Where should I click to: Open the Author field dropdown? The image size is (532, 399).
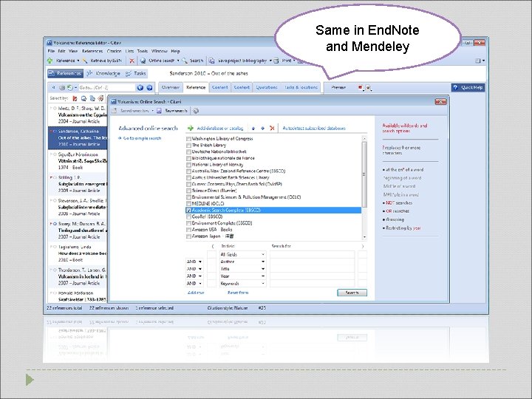(x=263, y=262)
